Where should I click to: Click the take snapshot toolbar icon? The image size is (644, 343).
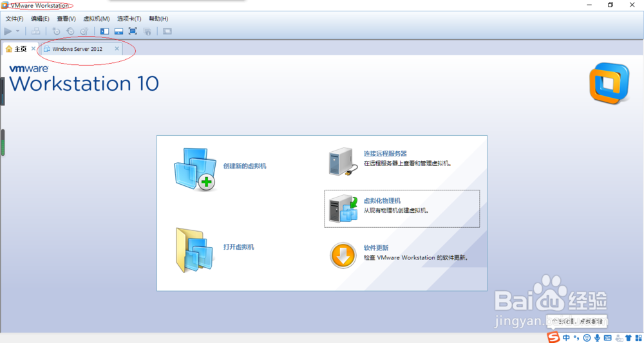(56, 31)
